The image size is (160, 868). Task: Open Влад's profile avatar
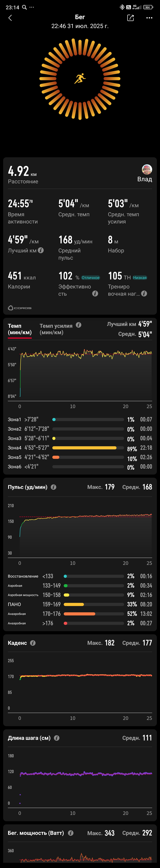(x=147, y=169)
